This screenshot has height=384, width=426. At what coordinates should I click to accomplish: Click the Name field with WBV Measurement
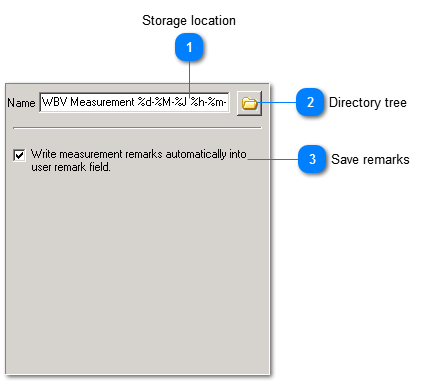coord(134,102)
